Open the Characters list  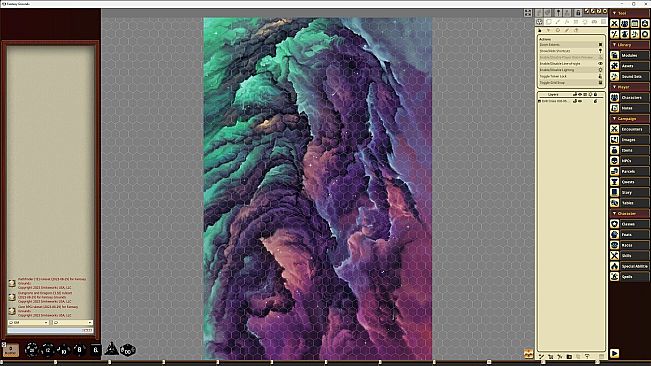(629, 98)
